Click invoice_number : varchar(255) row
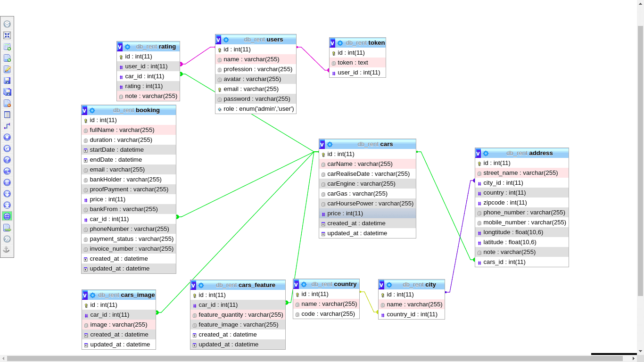644x362 pixels. 129,249
